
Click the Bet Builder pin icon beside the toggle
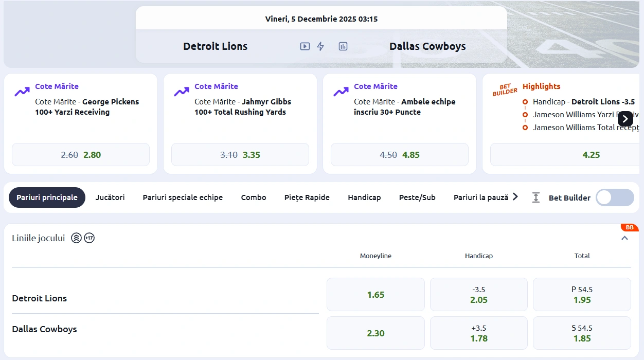535,197
